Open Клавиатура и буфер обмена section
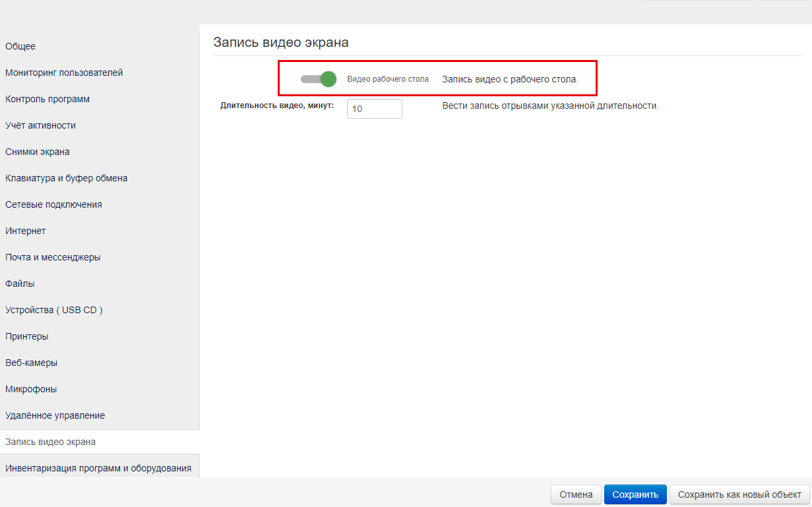The image size is (812, 507). 66,178
